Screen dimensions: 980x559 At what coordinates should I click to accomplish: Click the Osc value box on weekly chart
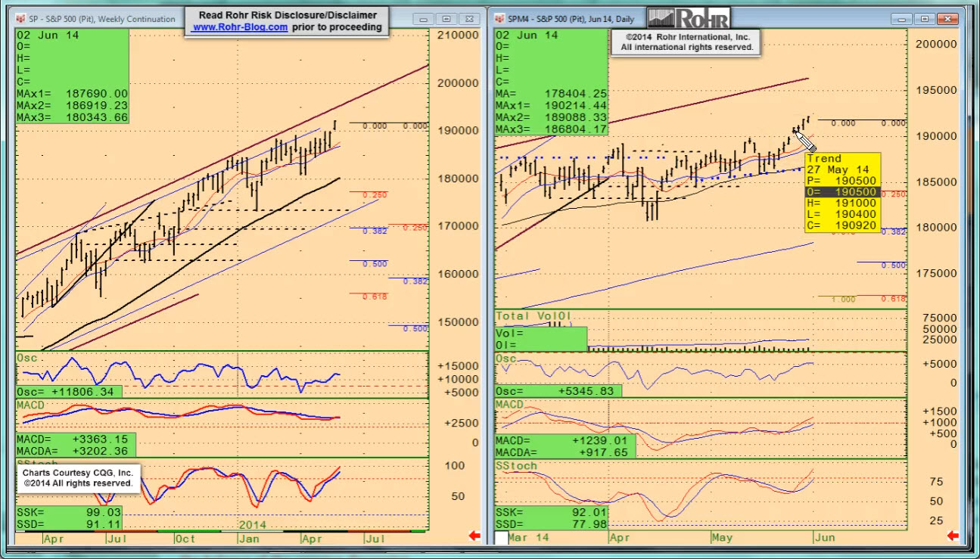click(x=68, y=392)
